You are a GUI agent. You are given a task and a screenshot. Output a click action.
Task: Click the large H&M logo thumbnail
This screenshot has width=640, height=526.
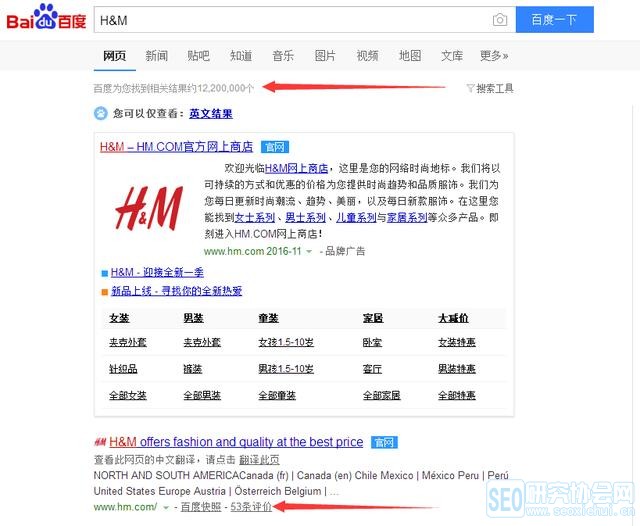click(x=149, y=208)
